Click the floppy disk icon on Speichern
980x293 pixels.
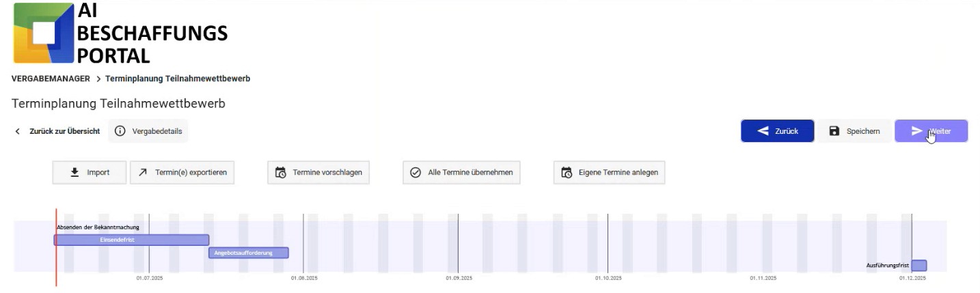[x=834, y=131]
